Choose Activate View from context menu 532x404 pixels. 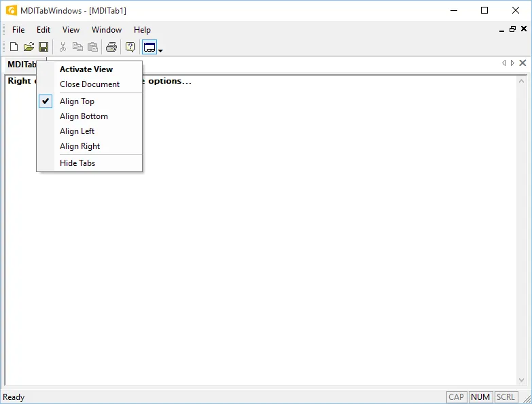click(x=90, y=69)
